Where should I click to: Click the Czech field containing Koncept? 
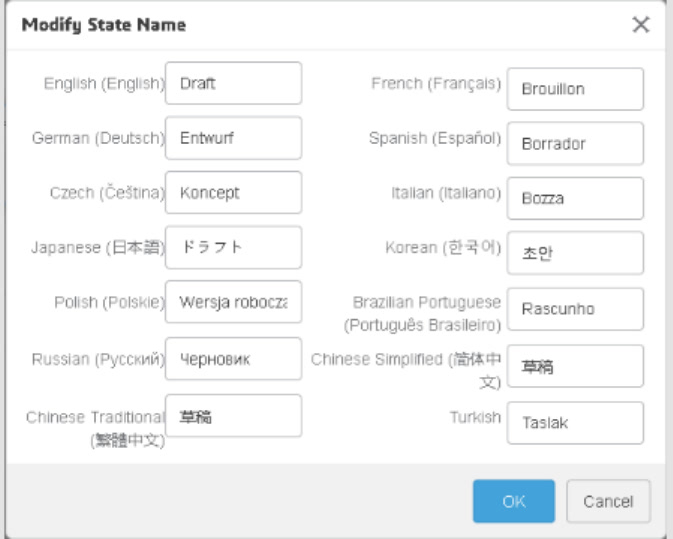coord(233,193)
